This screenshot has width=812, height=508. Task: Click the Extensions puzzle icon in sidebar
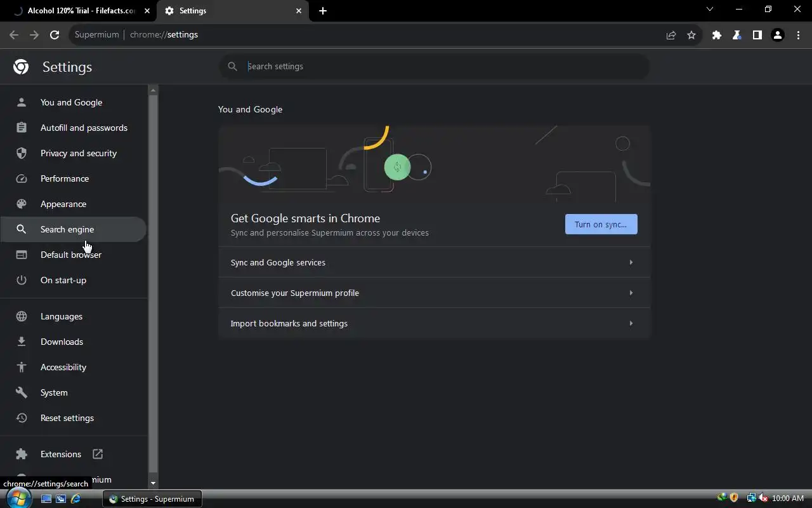click(22, 454)
